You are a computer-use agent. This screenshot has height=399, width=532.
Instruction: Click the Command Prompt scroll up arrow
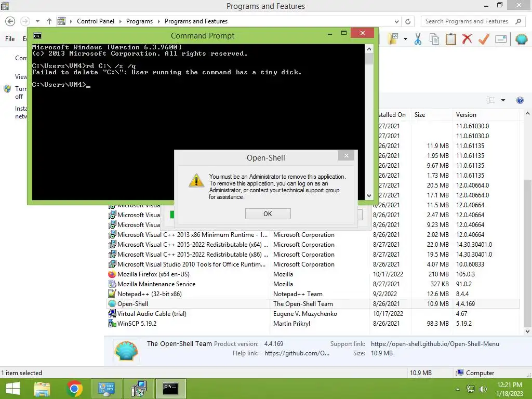(369, 49)
